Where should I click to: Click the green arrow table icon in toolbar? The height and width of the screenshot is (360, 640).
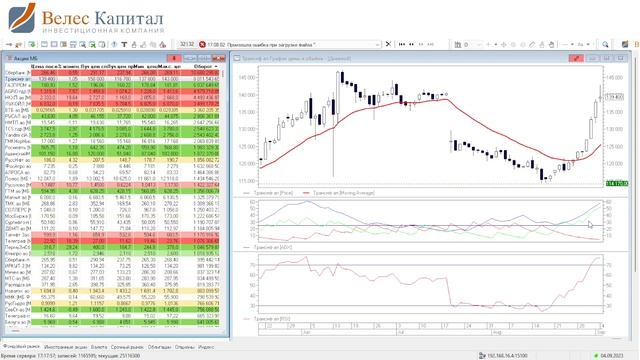click(32, 44)
